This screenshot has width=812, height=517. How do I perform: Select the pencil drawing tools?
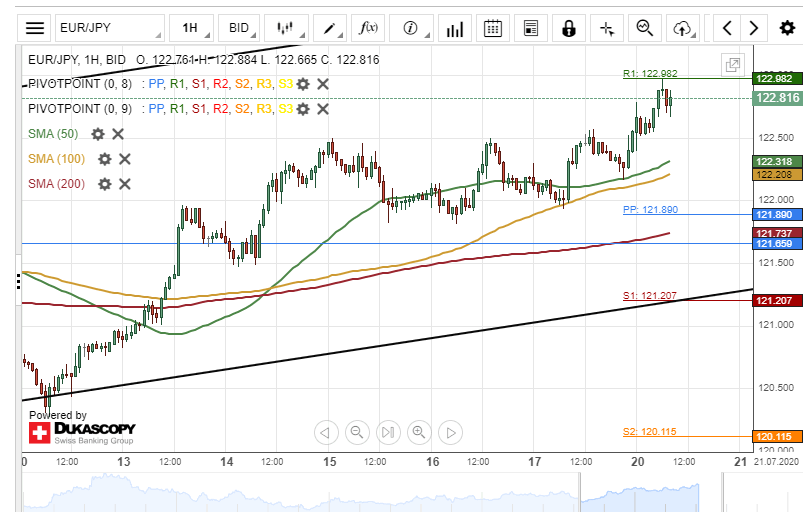pyautogui.click(x=328, y=28)
